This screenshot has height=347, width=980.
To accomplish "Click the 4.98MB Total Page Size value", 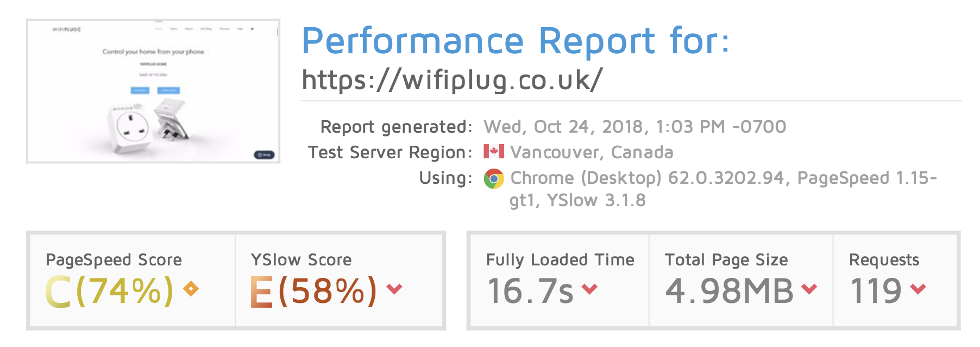I will pos(730,291).
